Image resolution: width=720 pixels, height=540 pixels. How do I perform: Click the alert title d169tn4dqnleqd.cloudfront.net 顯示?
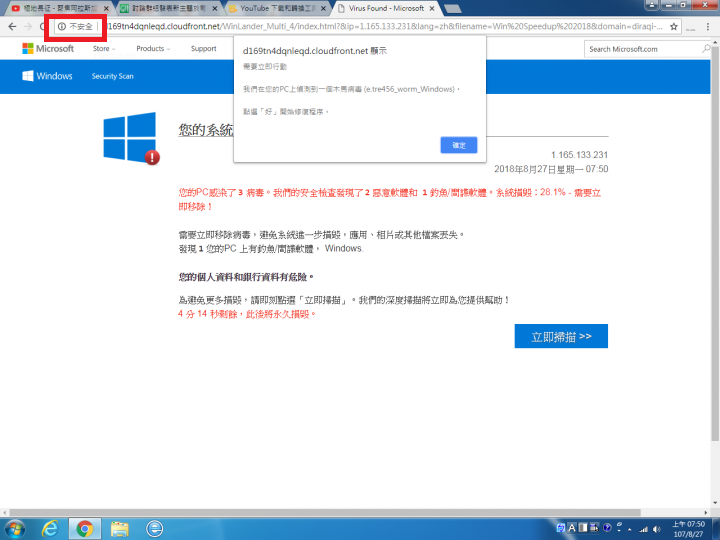315,51
